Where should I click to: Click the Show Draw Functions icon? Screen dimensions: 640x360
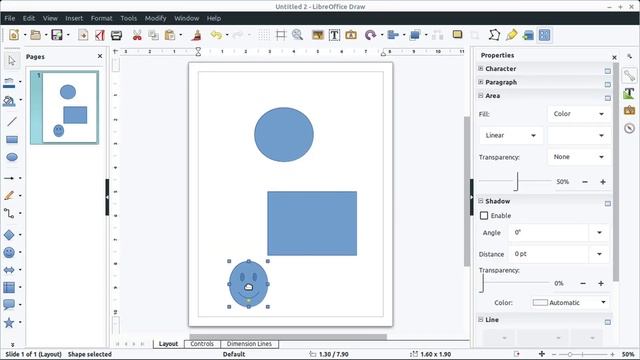click(544, 35)
